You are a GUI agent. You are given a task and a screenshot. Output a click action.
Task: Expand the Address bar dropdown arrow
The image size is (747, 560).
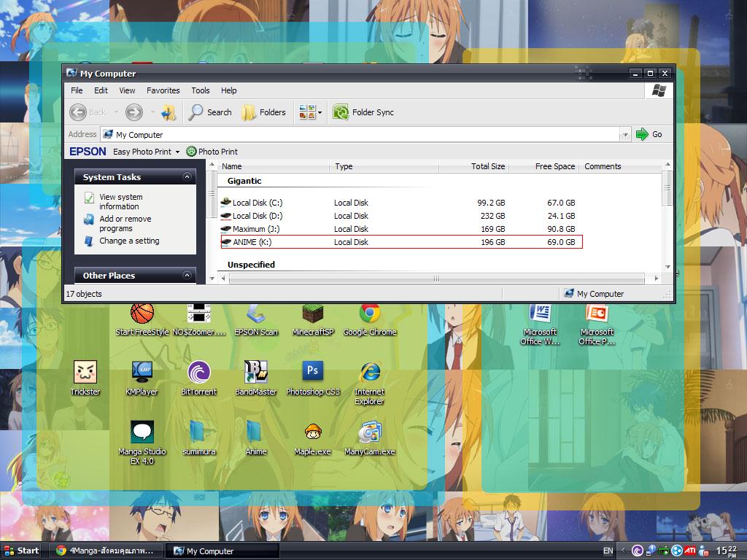pyautogui.click(x=625, y=135)
